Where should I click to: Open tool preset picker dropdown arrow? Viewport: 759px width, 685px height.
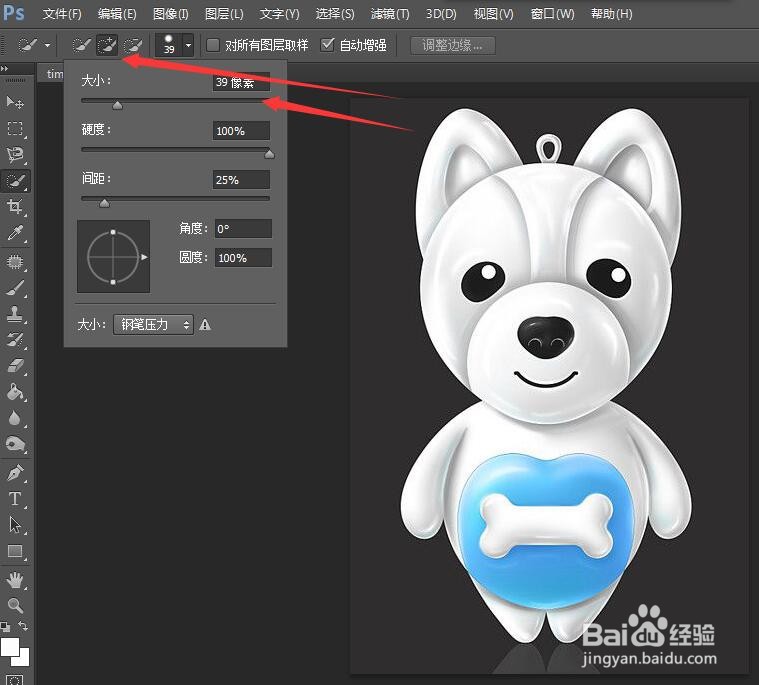click(x=47, y=46)
